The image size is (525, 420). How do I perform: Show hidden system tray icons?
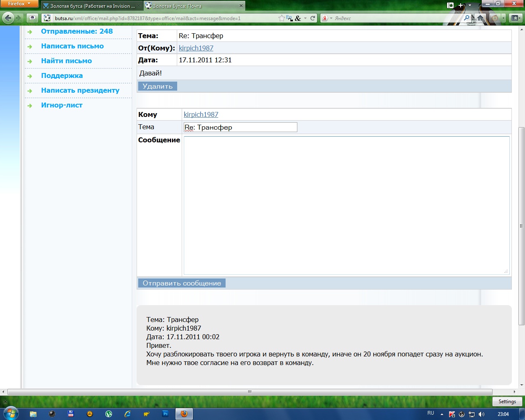point(442,414)
